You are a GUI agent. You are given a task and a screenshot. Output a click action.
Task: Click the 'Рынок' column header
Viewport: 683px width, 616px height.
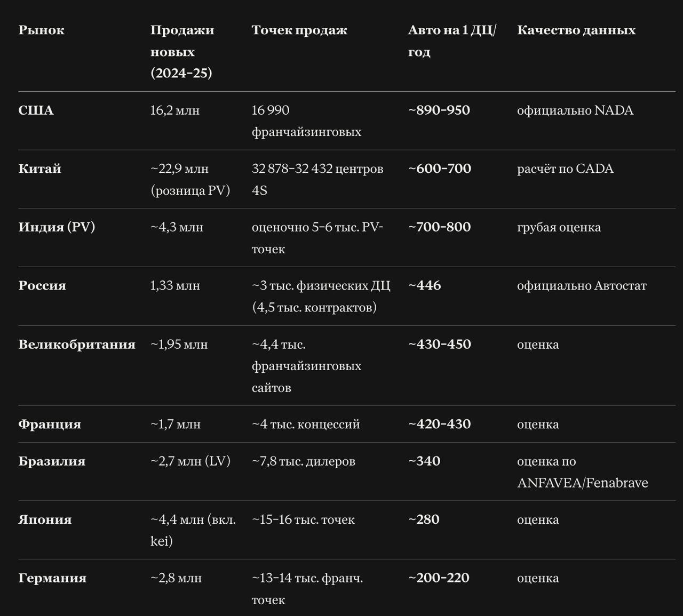[x=41, y=30]
